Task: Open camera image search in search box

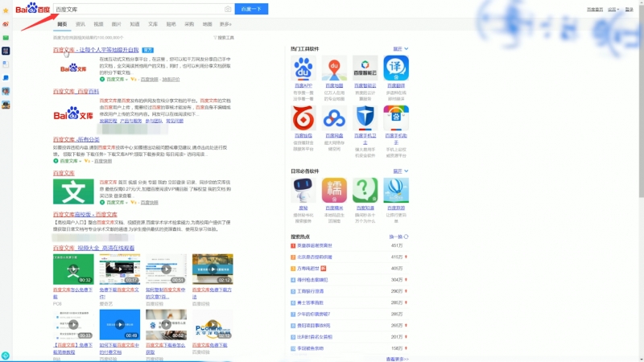Action: (228, 9)
